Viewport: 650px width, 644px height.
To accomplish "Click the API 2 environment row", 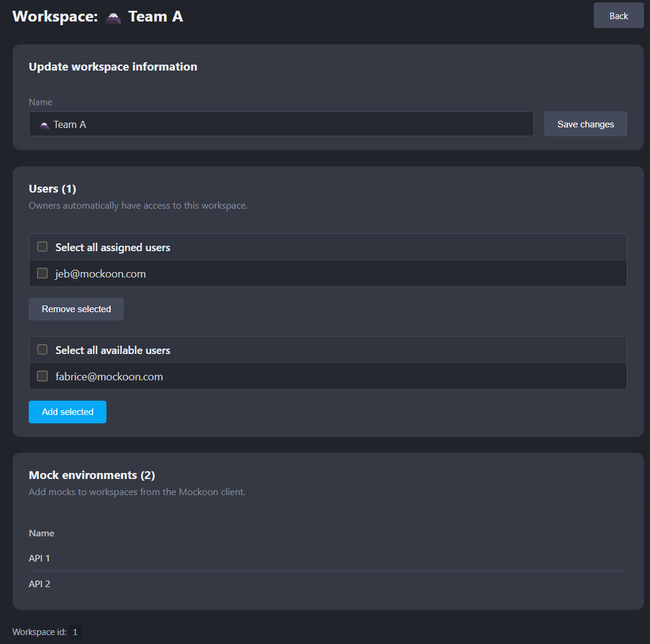I will pyautogui.click(x=328, y=584).
